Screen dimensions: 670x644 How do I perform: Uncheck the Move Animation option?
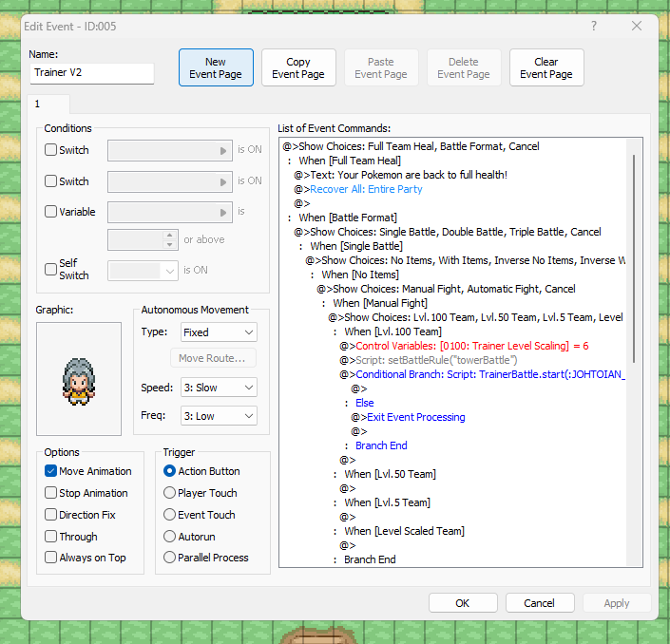(x=51, y=471)
